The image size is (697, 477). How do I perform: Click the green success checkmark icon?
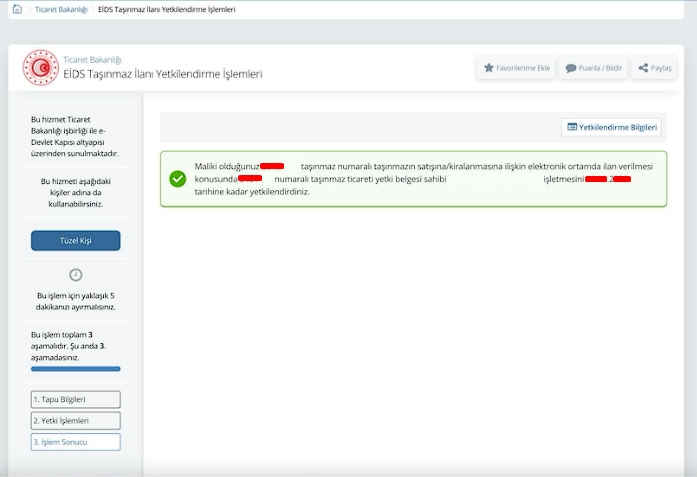tap(177, 179)
